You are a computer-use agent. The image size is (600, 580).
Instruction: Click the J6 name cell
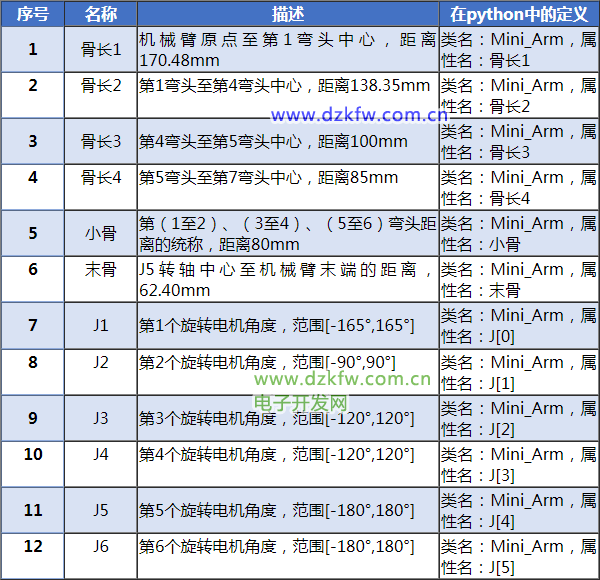(x=100, y=546)
